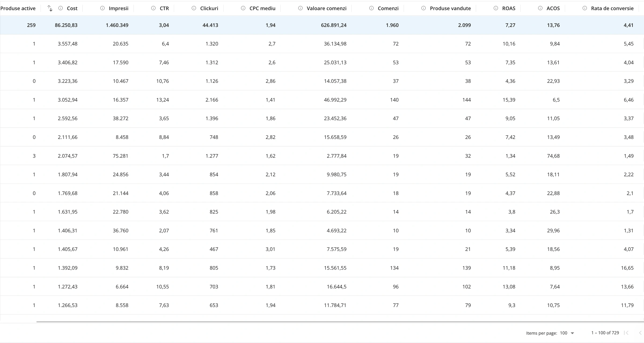Click cost cell 3.406,82

point(68,62)
